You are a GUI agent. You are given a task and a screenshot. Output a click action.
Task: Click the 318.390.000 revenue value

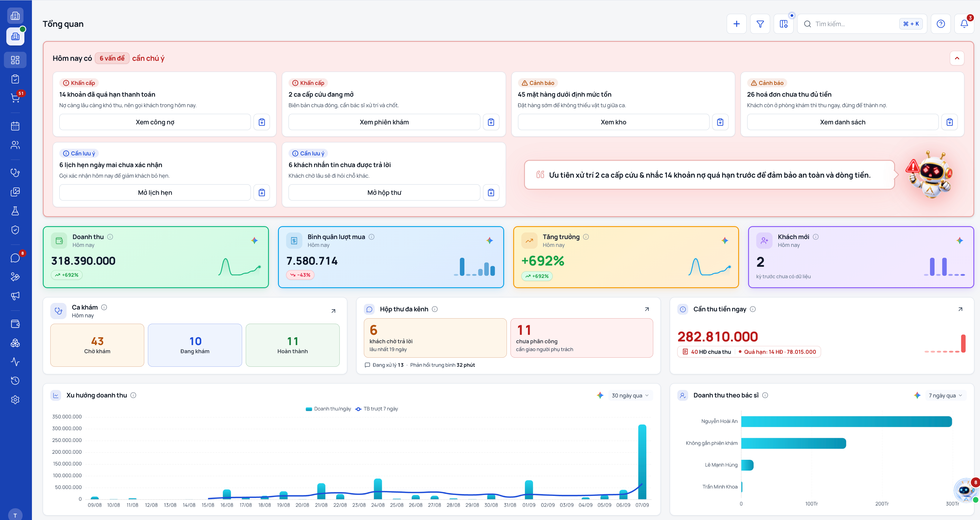coord(83,261)
